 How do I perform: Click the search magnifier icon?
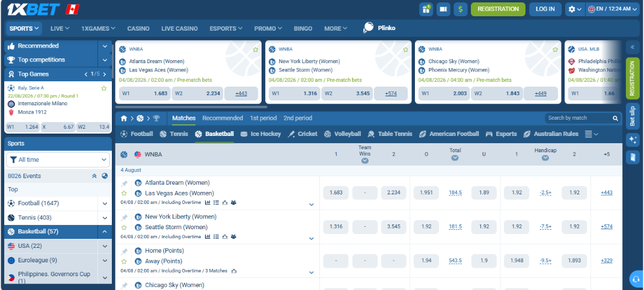click(615, 119)
